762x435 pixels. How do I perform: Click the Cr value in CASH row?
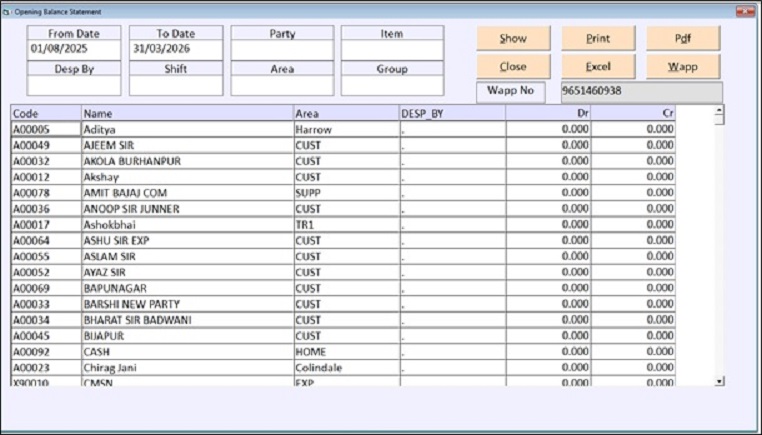pos(633,352)
